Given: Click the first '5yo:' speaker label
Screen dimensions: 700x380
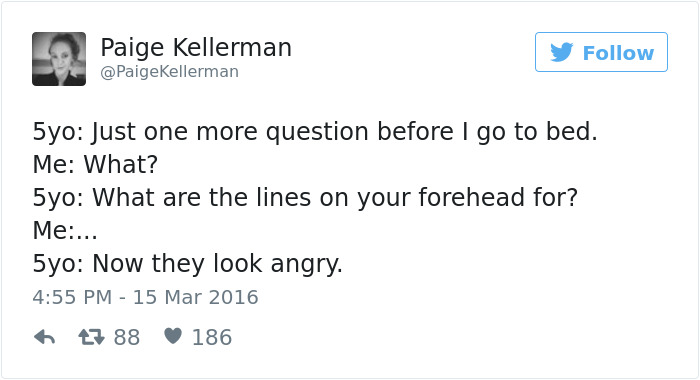Looking at the screenshot, I should [x=58, y=132].
